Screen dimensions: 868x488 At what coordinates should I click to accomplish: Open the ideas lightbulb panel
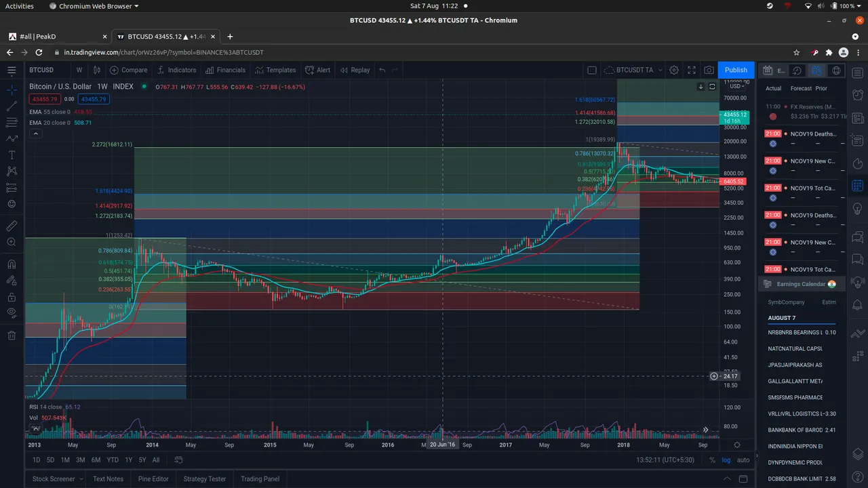tap(858, 208)
